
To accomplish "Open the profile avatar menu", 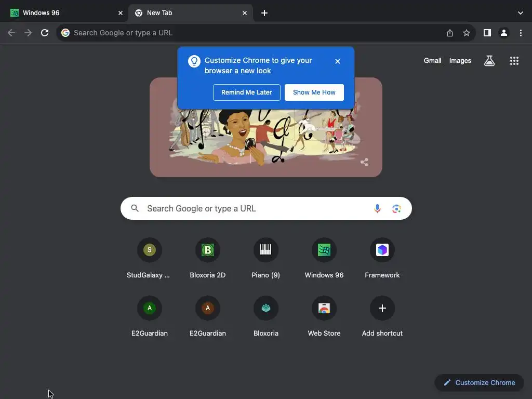I will point(504,33).
